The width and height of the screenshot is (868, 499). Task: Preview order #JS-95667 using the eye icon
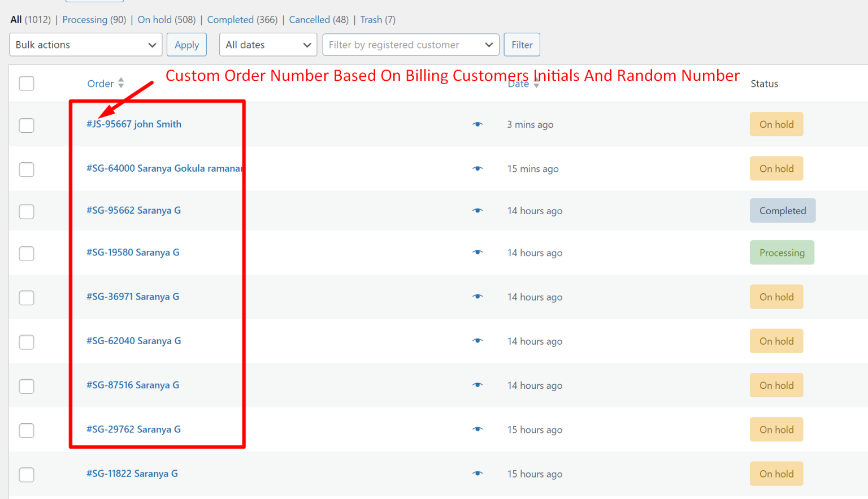point(478,124)
